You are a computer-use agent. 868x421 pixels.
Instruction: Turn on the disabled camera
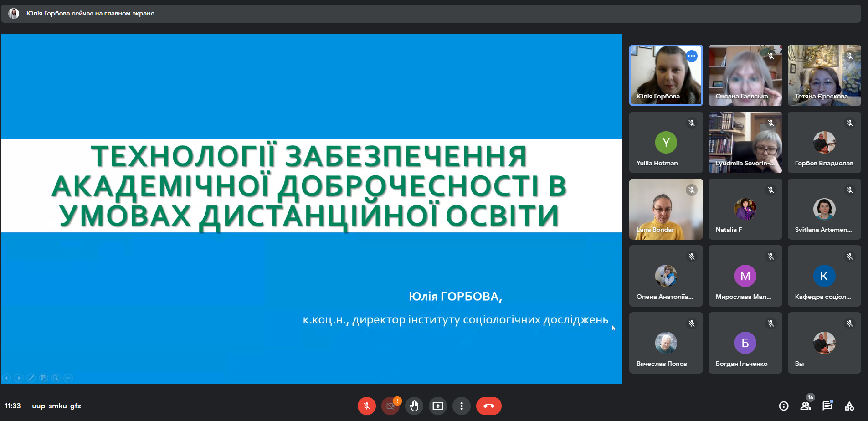[390, 406]
